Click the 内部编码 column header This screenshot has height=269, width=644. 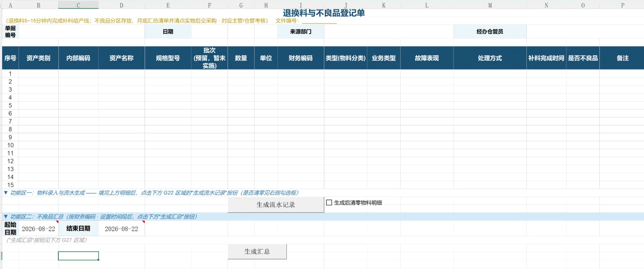78,58
